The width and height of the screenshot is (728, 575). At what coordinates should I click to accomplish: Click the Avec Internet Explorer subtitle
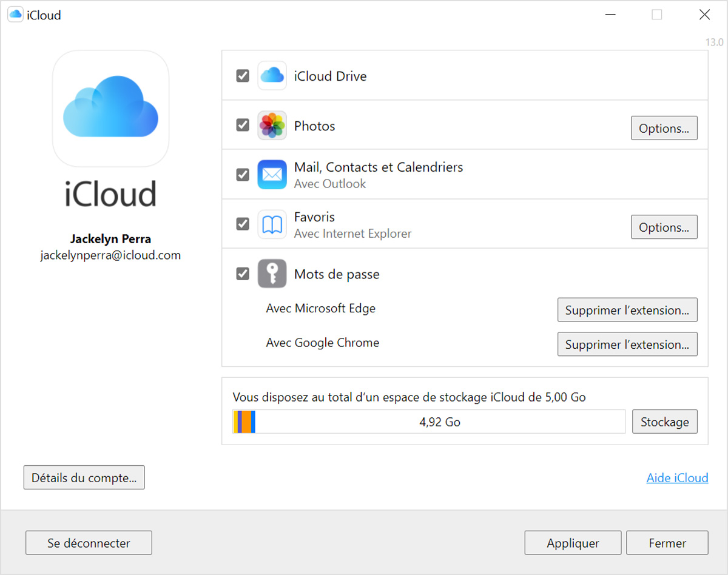(x=353, y=234)
